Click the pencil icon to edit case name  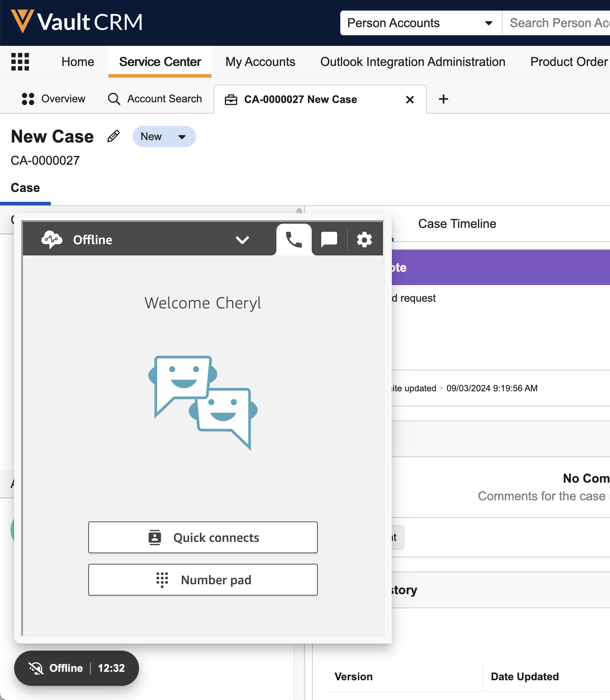pos(113,136)
